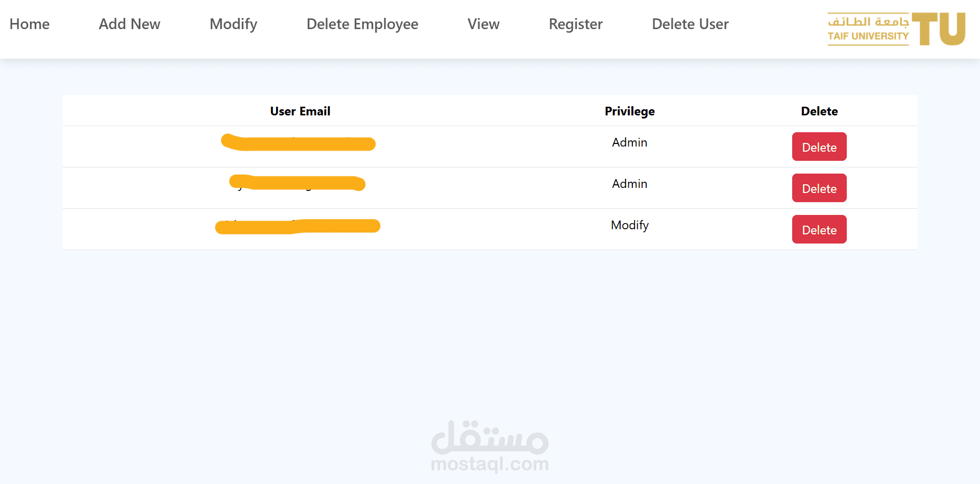Image resolution: width=980 pixels, height=484 pixels.
Task: Click the Modify privilege cell
Action: tap(629, 225)
